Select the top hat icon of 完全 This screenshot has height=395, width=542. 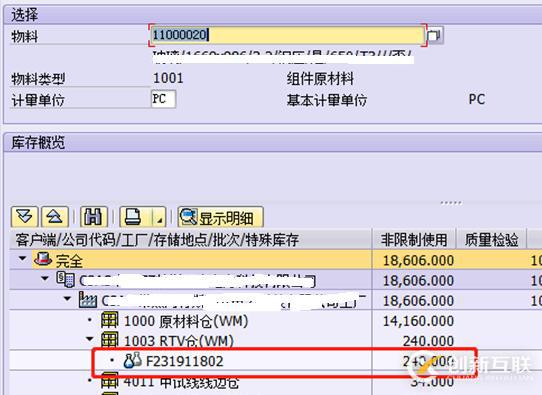[x=43, y=259]
